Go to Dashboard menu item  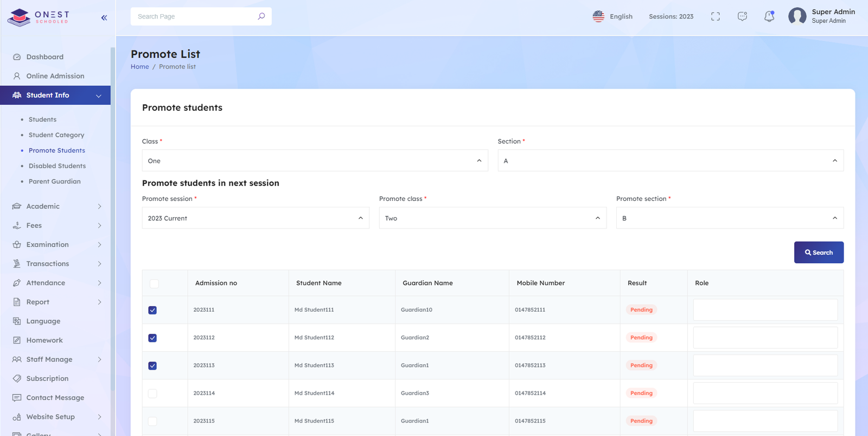45,57
